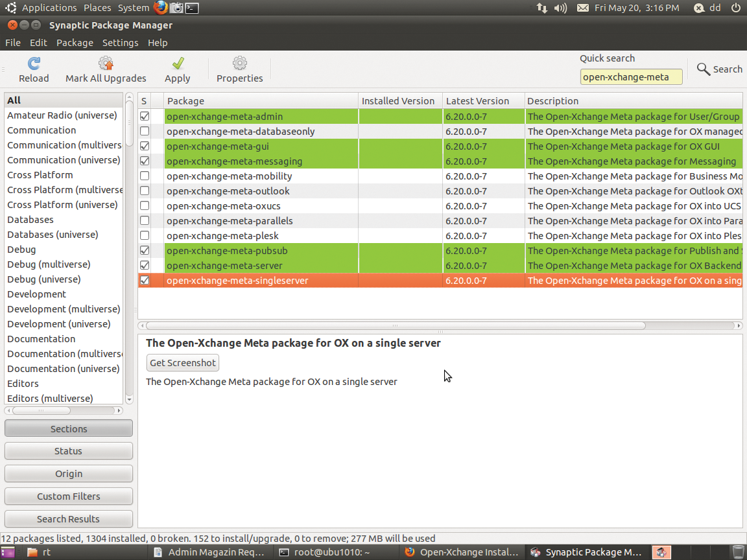This screenshot has width=747, height=560.
Task: Open the mail envelope indicator
Action: tap(582, 8)
